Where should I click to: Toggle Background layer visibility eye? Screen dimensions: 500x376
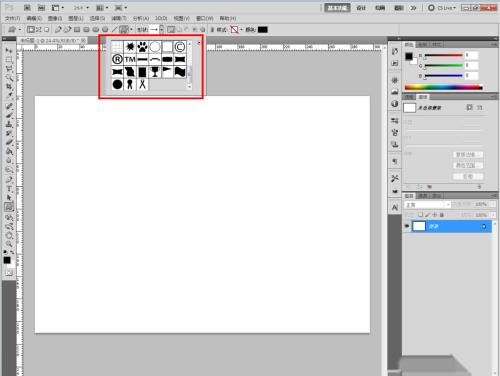(407, 226)
